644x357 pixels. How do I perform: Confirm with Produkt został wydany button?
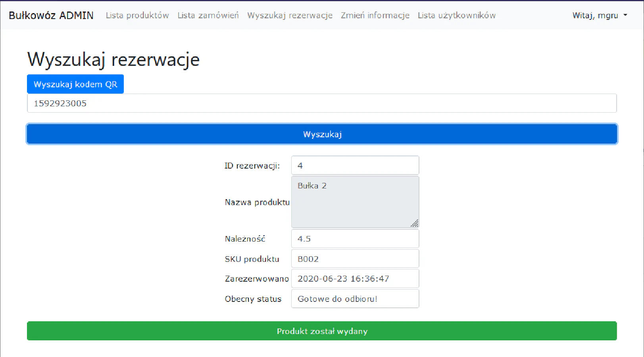point(322,331)
